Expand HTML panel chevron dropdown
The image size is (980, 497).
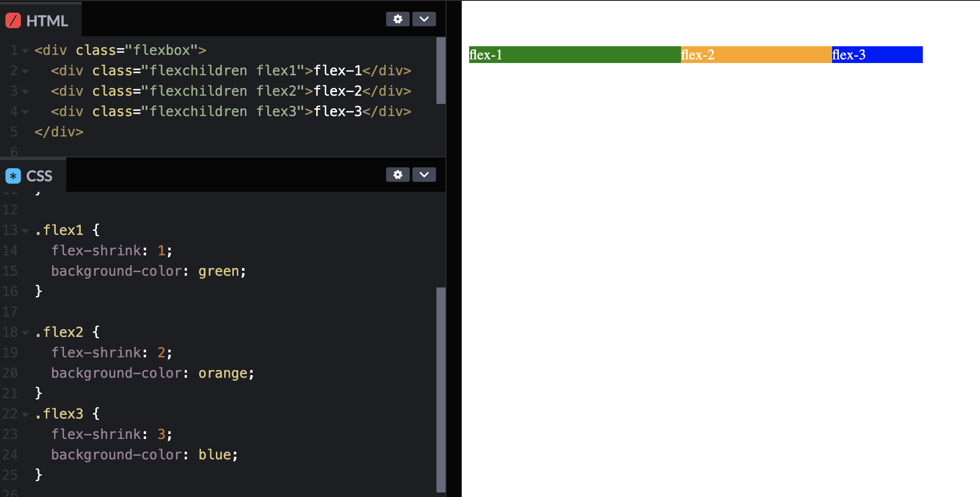[424, 19]
